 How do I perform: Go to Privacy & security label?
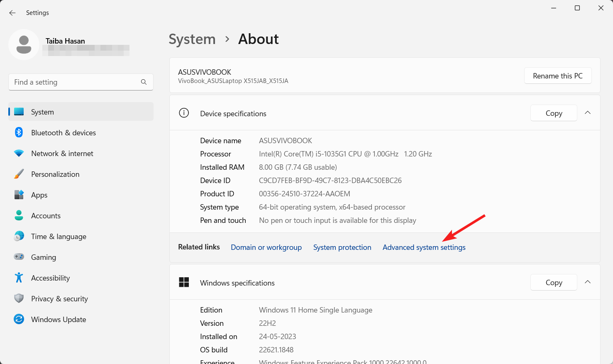[x=59, y=299]
